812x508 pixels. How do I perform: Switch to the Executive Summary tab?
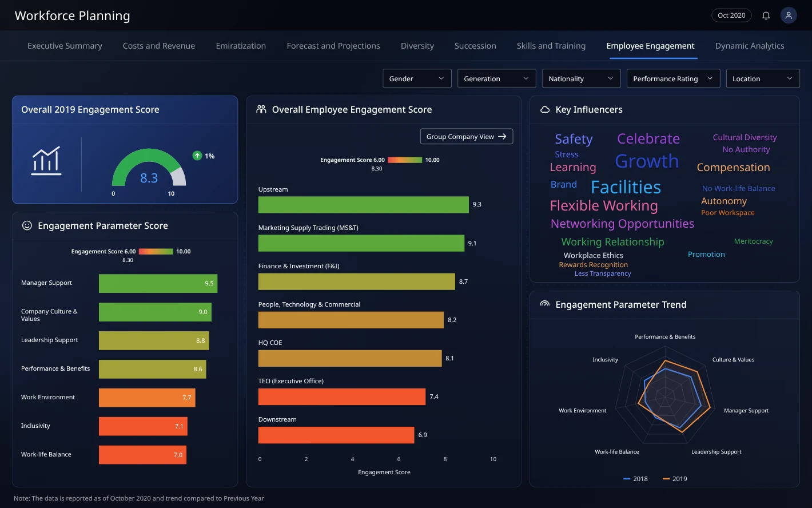pos(65,46)
